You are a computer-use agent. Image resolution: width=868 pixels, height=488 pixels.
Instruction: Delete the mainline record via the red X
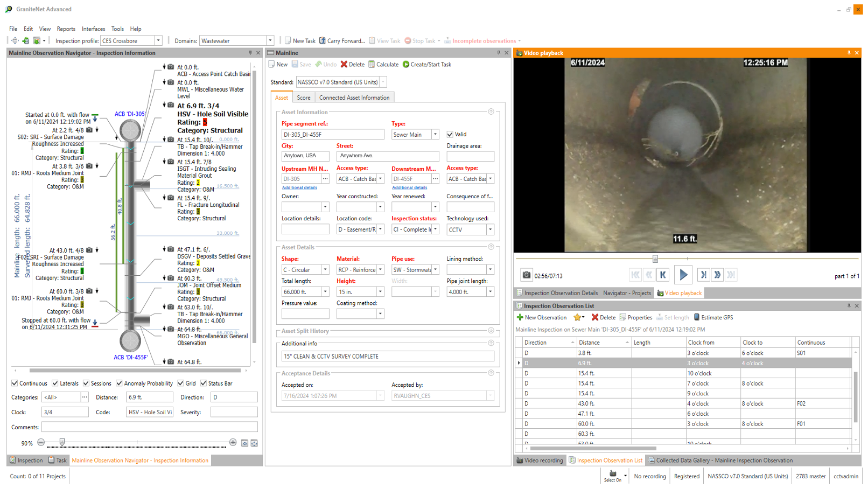pyautogui.click(x=344, y=65)
